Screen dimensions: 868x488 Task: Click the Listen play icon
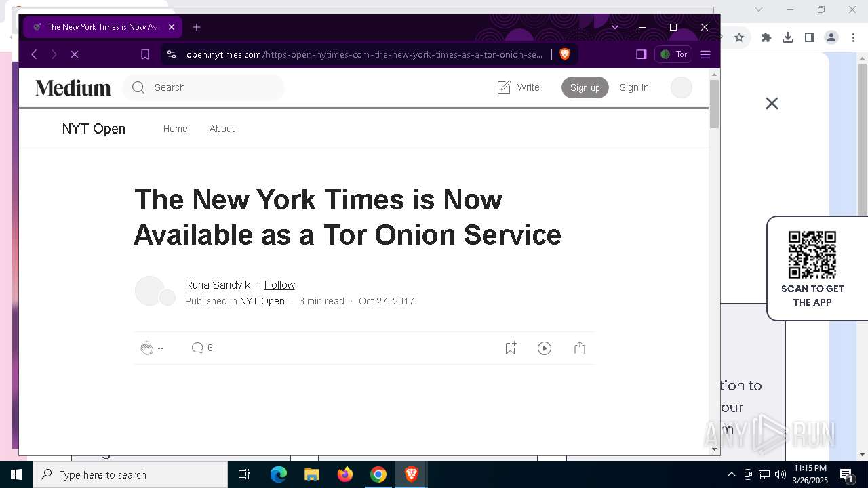pos(545,348)
